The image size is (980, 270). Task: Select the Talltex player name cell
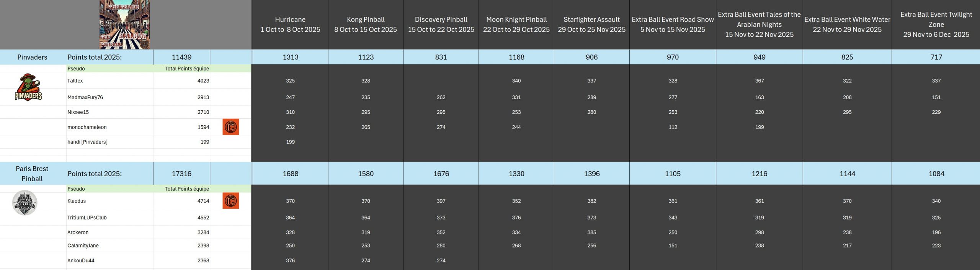(75, 81)
